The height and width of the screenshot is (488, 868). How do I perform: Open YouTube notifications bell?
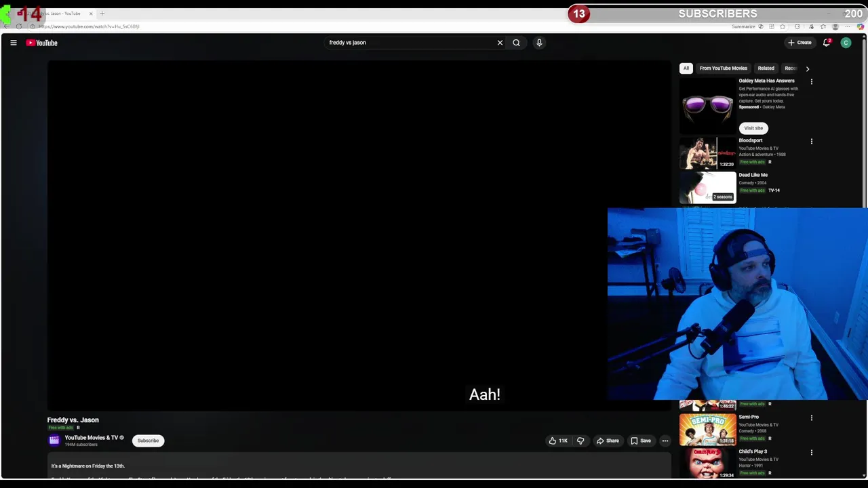click(x=827, y=43)
